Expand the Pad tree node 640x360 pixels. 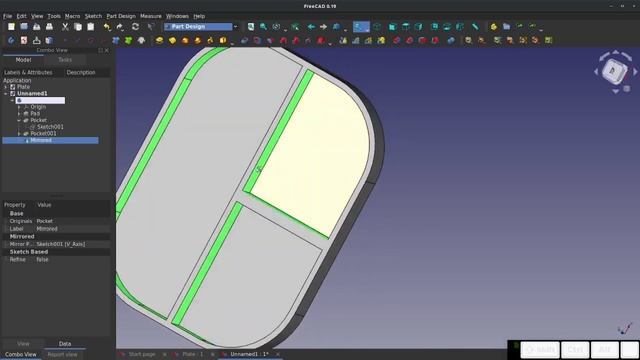pos(19,113)
